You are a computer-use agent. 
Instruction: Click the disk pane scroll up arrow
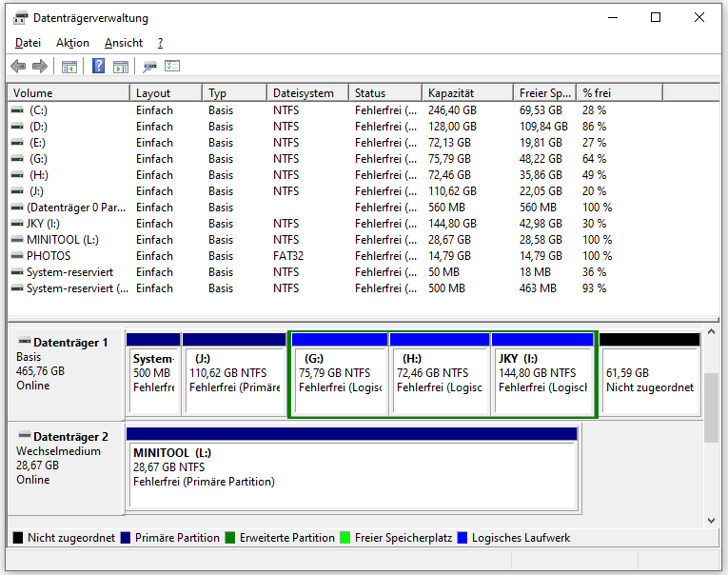(711, 331)
